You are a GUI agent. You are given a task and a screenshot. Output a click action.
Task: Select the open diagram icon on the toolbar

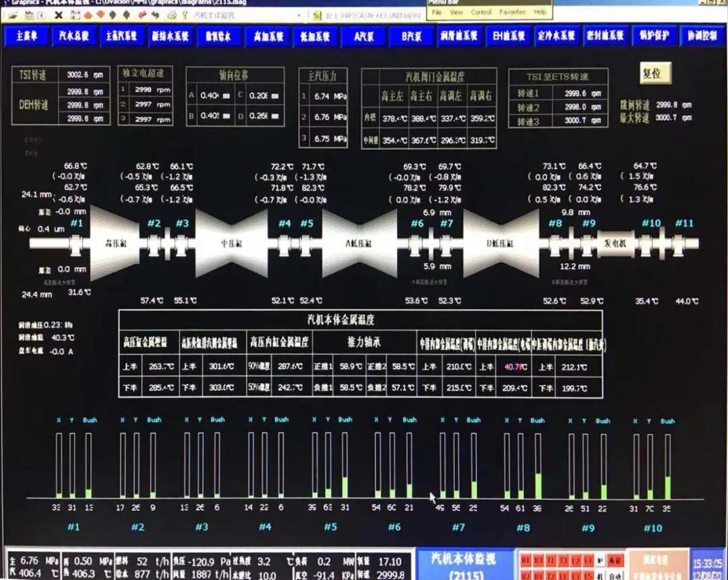[x=13, y=15]
